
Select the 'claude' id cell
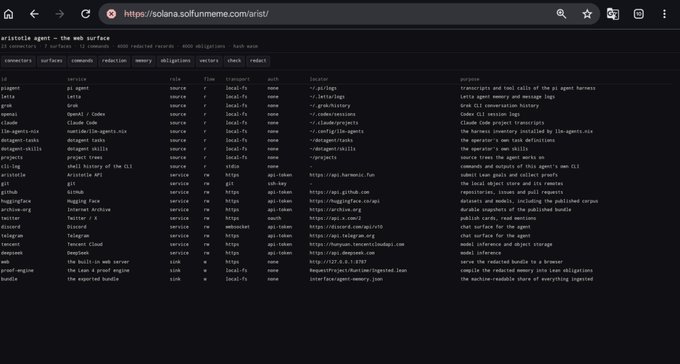(9, 123)
